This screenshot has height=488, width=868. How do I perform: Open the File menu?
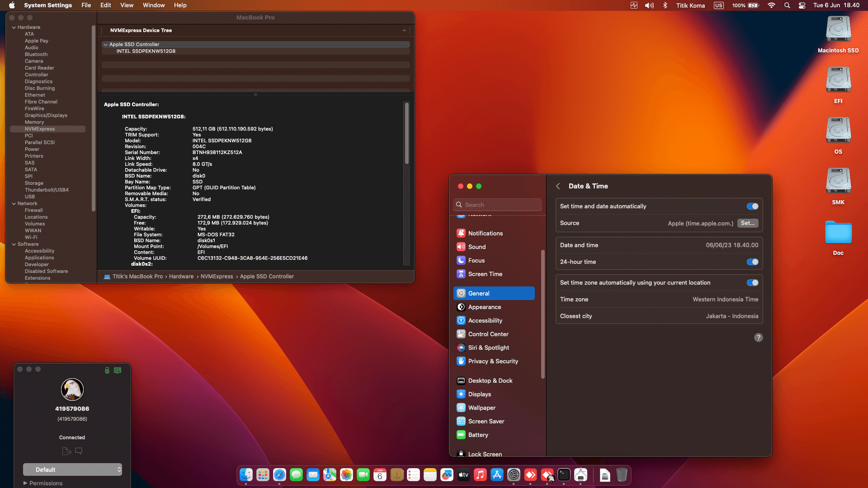86,5
